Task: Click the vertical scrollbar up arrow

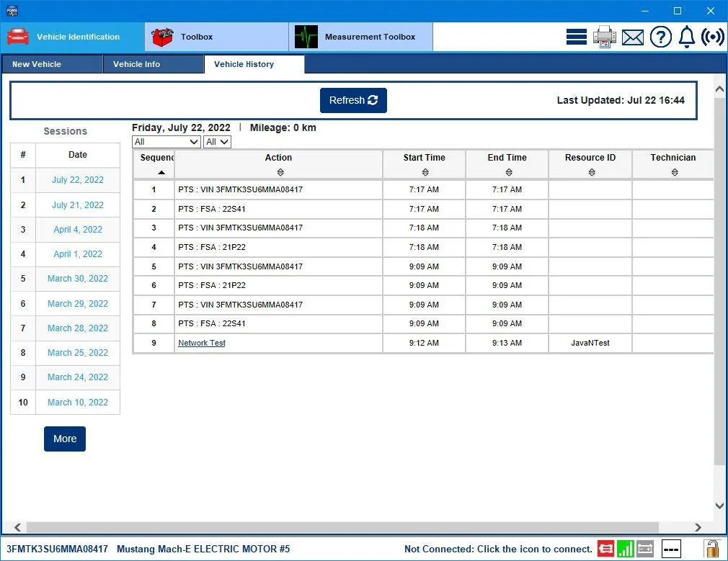Action: [x=719, y=89]
